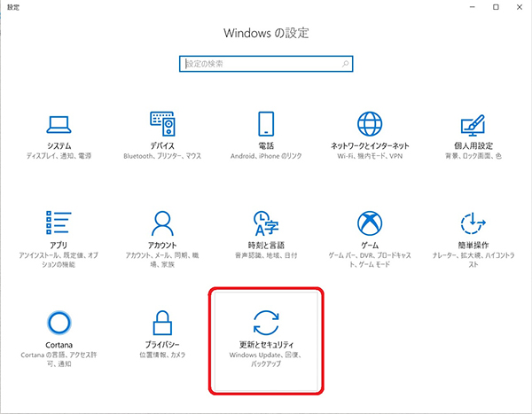Open the 時刻と言語 clock and letter icon
Image resolution: width=532 pixels, height=414 pixels.
pos(266,223)
